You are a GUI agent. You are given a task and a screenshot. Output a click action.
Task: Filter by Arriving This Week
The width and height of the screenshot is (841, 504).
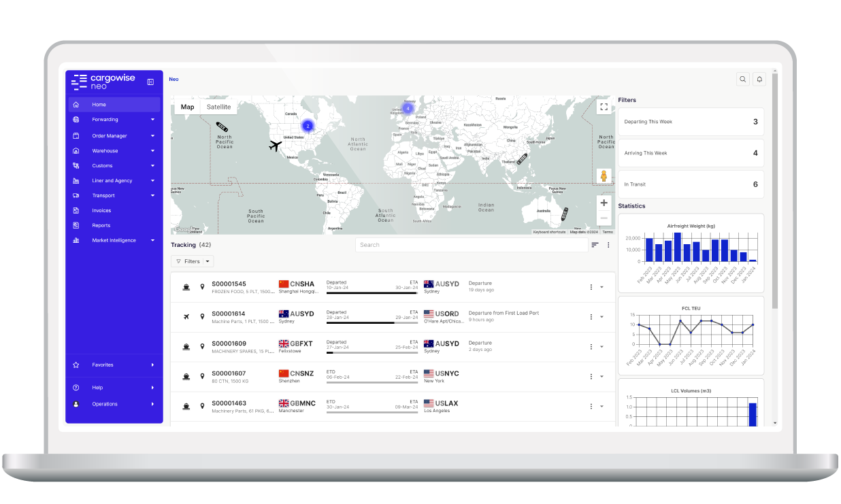click(691, 153)
